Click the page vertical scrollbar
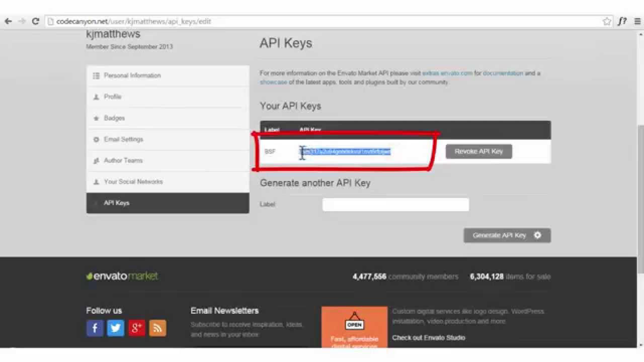 [640, 199]
